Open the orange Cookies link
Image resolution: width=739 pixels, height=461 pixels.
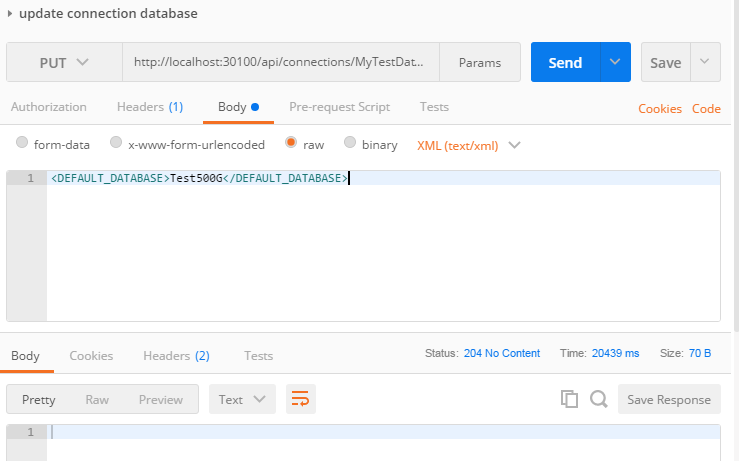tap(660, 109)
